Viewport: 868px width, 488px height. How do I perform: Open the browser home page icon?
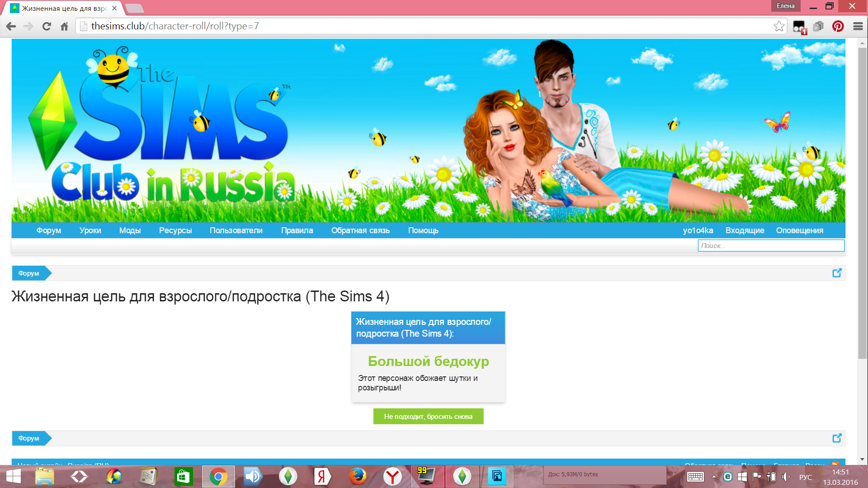[x=64, y=26]
